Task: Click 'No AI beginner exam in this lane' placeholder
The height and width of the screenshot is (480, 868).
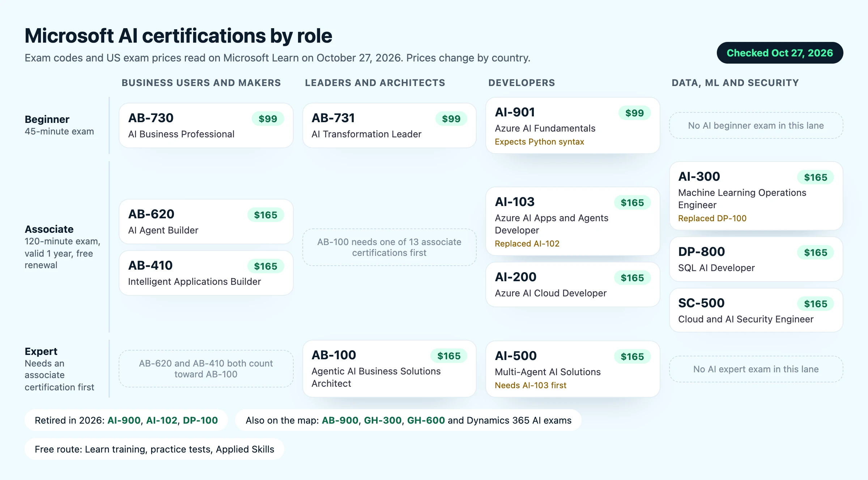Action: point(756,125)
